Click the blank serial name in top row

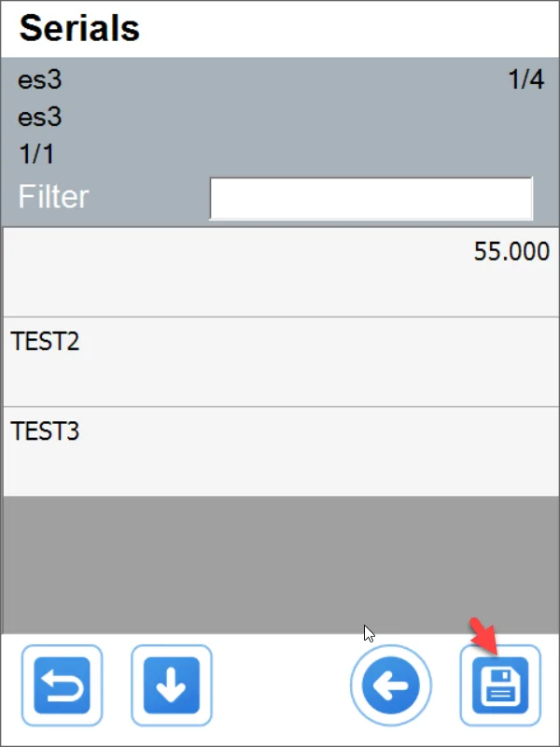tap(140, 273)
